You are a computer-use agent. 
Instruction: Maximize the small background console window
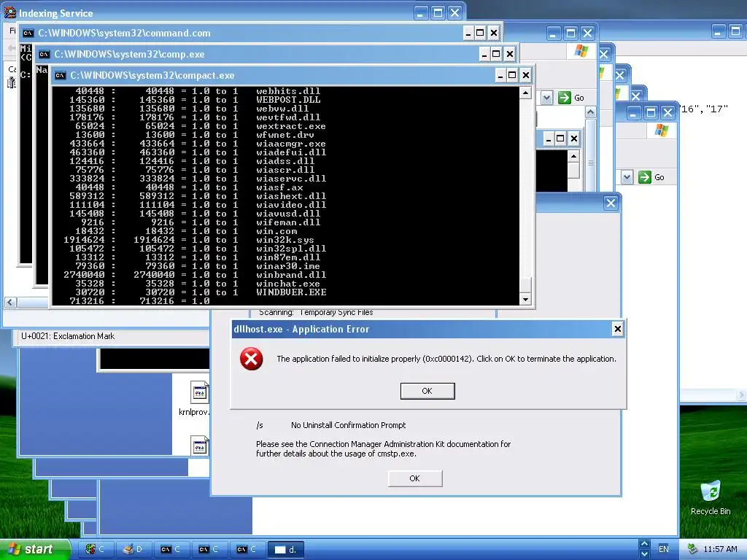561,139
